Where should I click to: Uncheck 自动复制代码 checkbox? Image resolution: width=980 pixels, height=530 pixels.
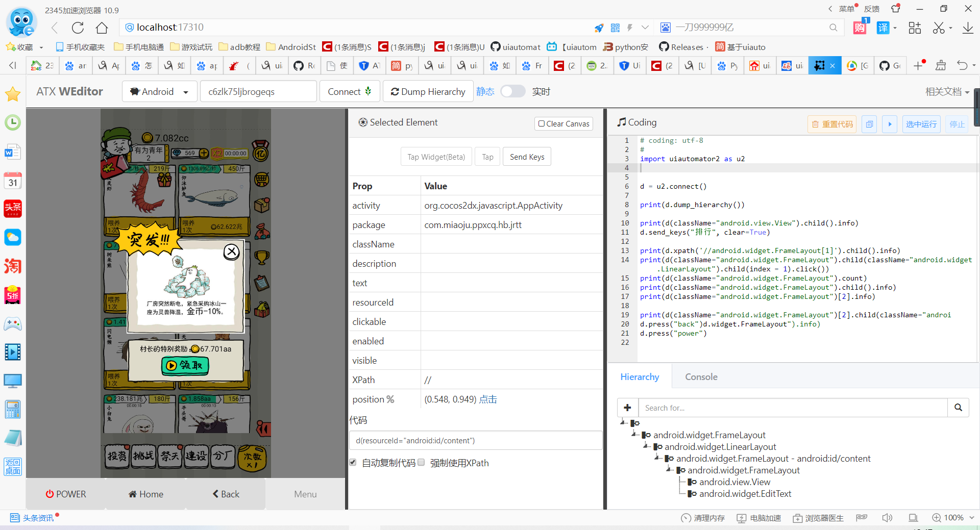pos(353,462)
